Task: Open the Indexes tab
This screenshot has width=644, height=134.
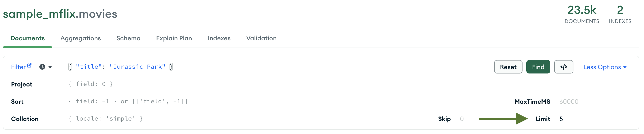Action: [x=219, y=38]
